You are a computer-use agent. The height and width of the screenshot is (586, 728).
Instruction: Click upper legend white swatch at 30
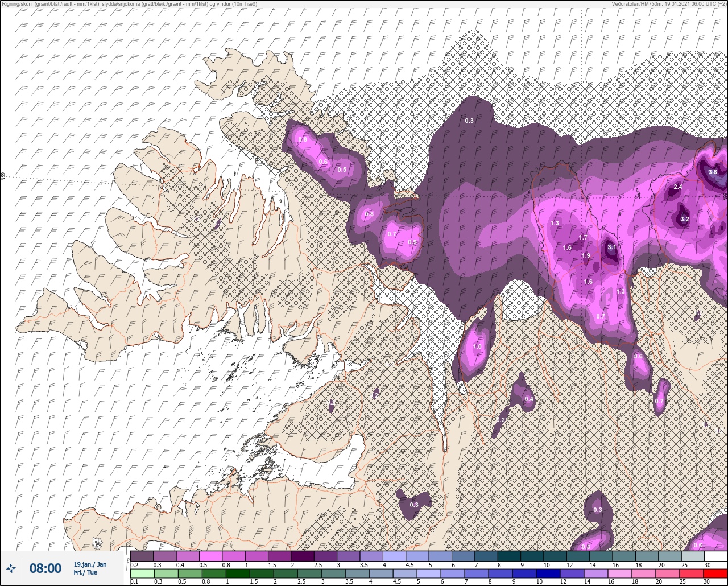pos(715,556)
